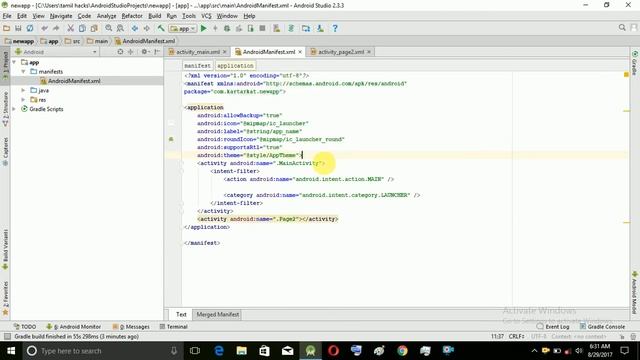Image resolution: width=640 pixels, height=360 pixels.
Task: Open the Build Variants side panel
Action: pyautogui.click(x=5, y=249)
